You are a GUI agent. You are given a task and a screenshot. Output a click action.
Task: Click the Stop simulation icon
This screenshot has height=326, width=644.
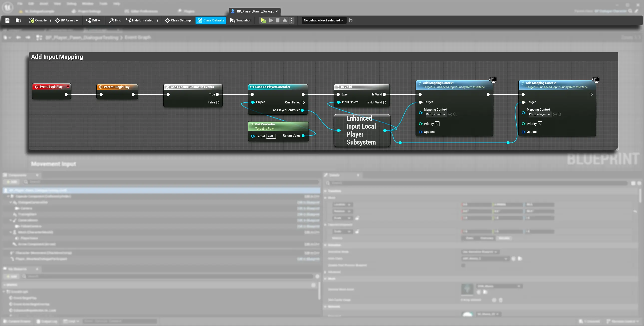[277, 20]
